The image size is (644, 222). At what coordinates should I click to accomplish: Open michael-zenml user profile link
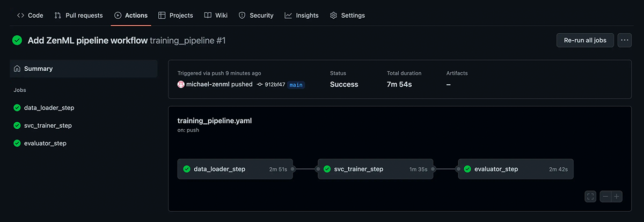tap(208, 84)
